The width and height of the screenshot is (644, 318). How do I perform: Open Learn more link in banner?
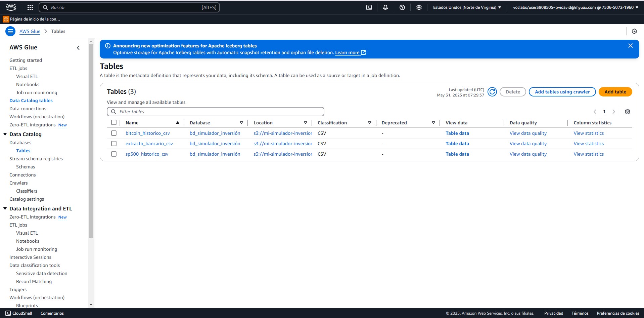click(350, 52)
